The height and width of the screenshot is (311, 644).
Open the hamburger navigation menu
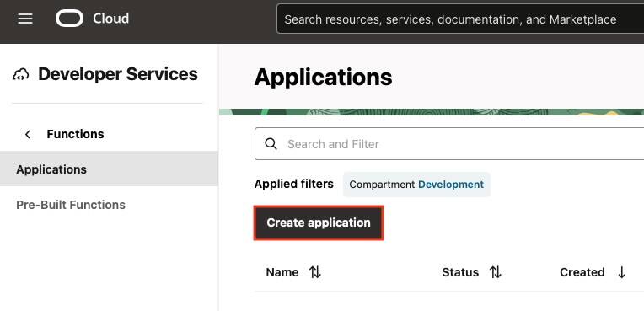coord(25,19)
